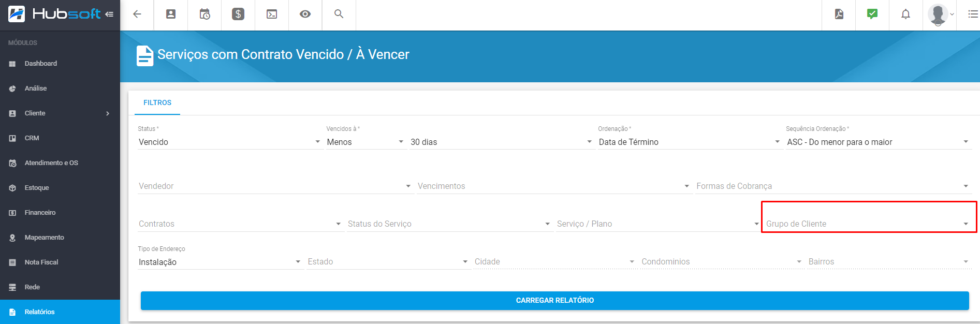Click the Análise pie chart icon
Image resolution: width=980 pixels, height=324 pixels.
[12, 89]
